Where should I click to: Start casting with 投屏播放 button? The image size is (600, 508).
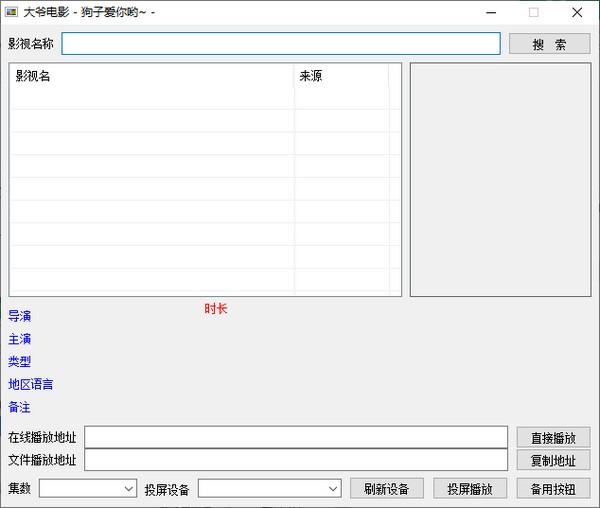tap(470, 489)
